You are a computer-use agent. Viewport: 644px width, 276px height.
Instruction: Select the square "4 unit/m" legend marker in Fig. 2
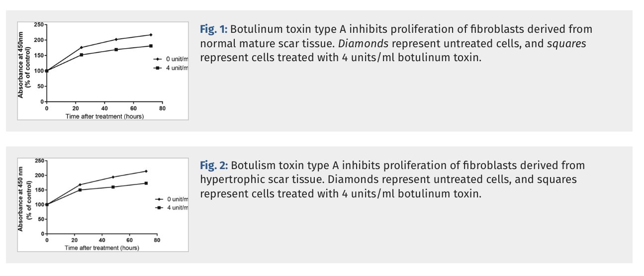[x=159, y=207]
